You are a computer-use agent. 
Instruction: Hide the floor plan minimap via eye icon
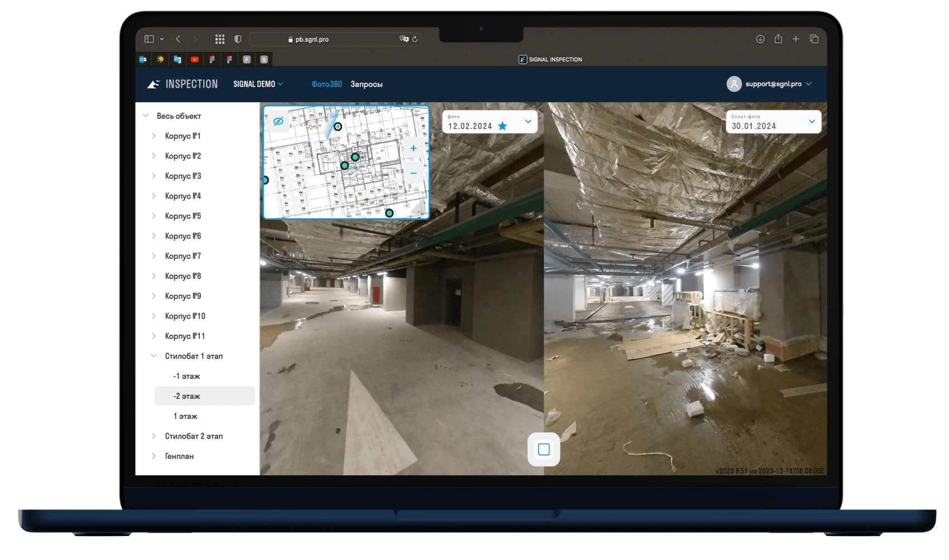(278, 121)
